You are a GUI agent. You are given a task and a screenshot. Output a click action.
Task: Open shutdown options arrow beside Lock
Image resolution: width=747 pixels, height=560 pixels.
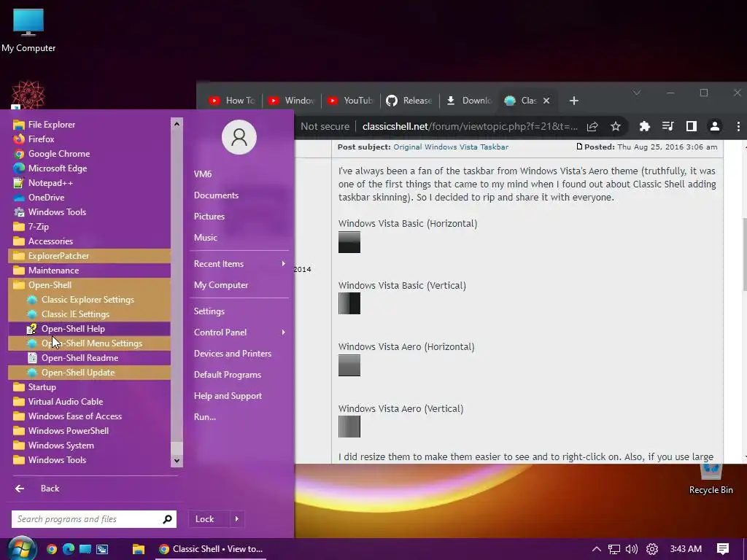[x=237, y=519]
